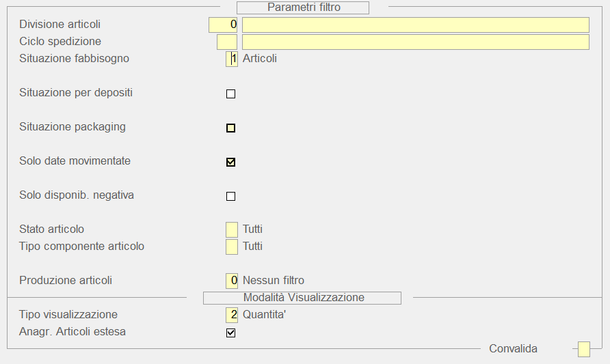Click the Stato articolo field
The height and width of the screenshot is (364, 610).
click(x=232, y=229)
